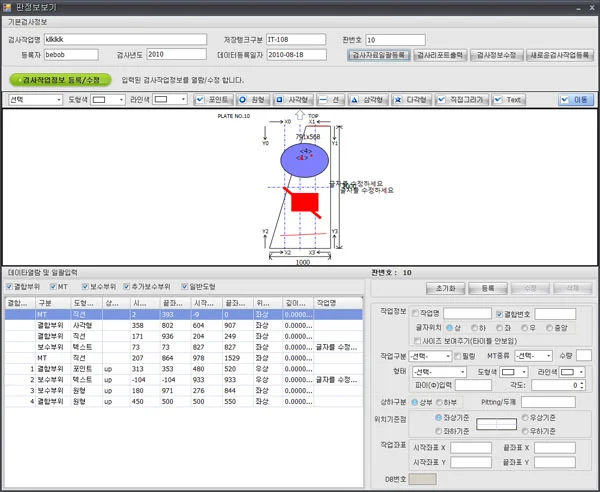The width and height of the screenshot is (600, 492).
Task: Toggle the 보수부위 filter checkbox
Action: (85, 287)
